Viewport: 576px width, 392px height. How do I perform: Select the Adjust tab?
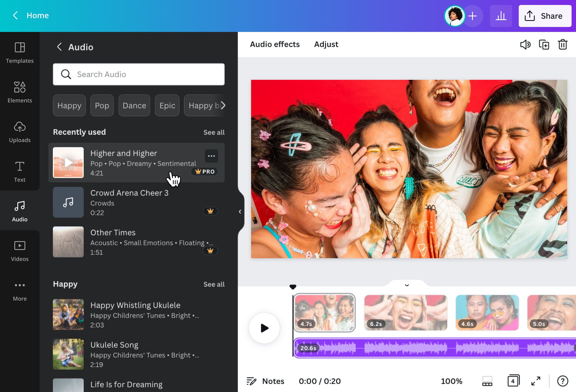pos(326,44)
